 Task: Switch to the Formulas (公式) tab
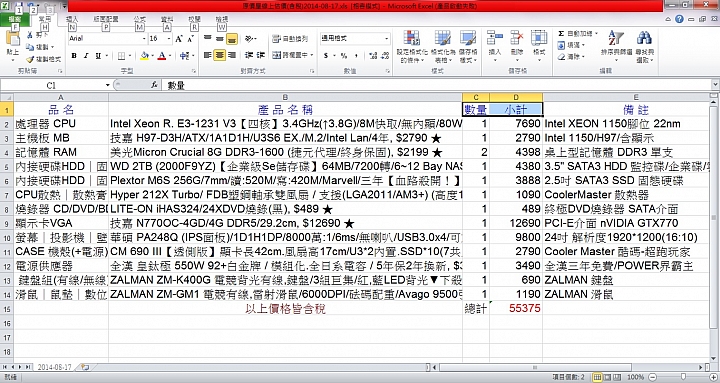(x=140, y=19)
